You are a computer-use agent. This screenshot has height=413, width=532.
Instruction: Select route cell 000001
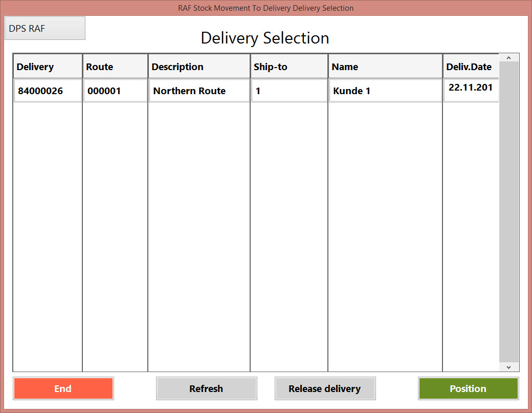point(115,91)
